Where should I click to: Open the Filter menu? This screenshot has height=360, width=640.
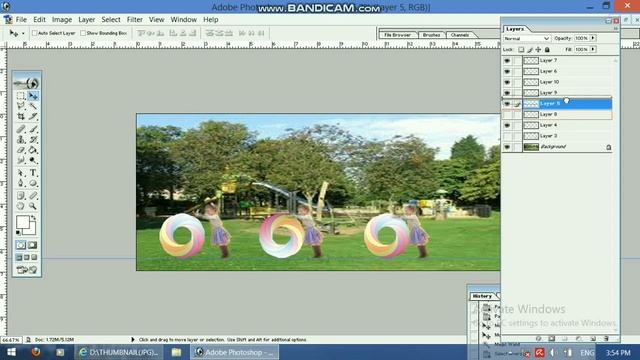click(135, 20)
